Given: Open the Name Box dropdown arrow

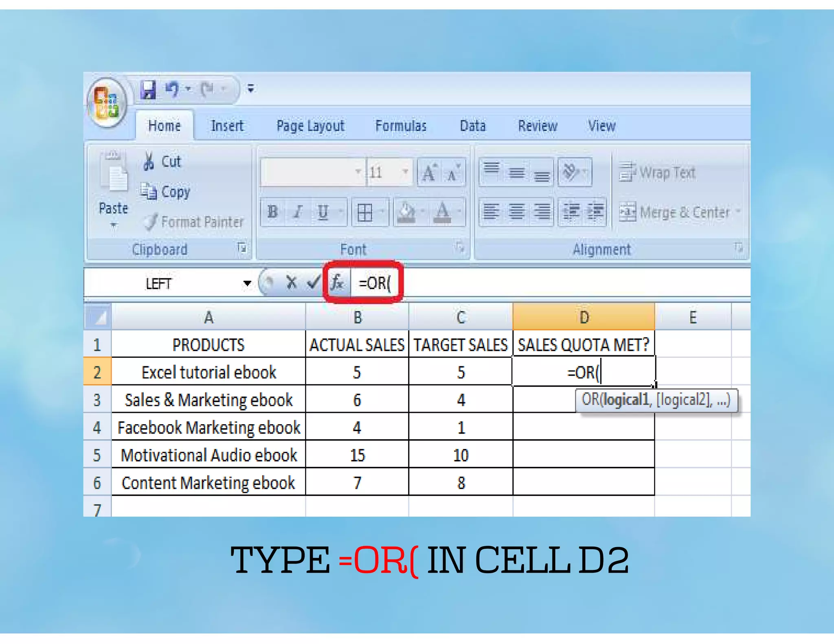Looking at the screenshot, I should pos(247,283).
